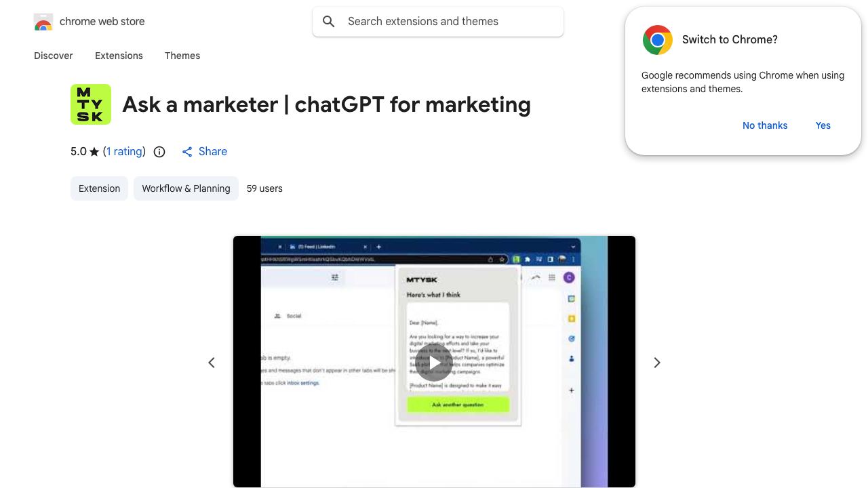Click the Switch to Chrome? heading

click(730, 40)
